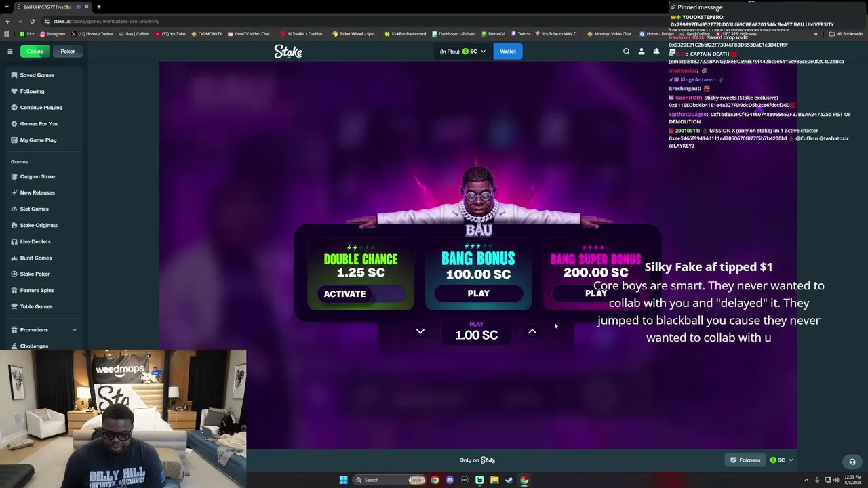Open Continue Playing in the sidebar
868x488 pixels.
pyautogui.click(x=44, y=108)
